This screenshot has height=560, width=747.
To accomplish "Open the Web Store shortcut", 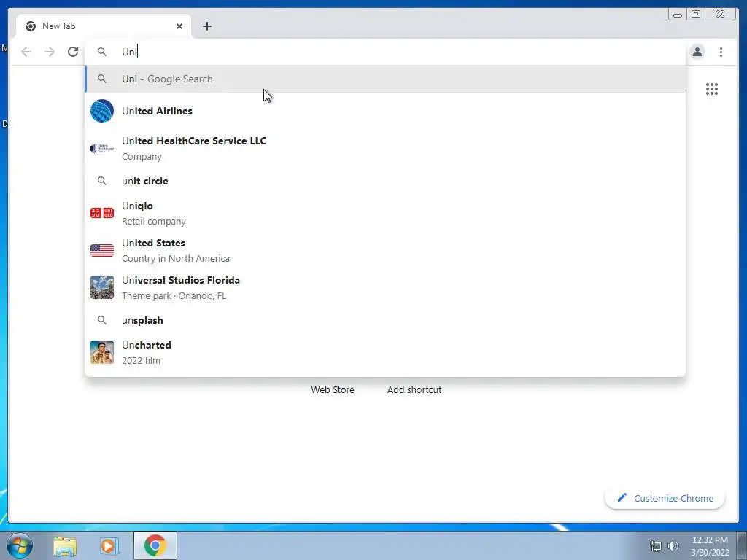I will point(333,389).
